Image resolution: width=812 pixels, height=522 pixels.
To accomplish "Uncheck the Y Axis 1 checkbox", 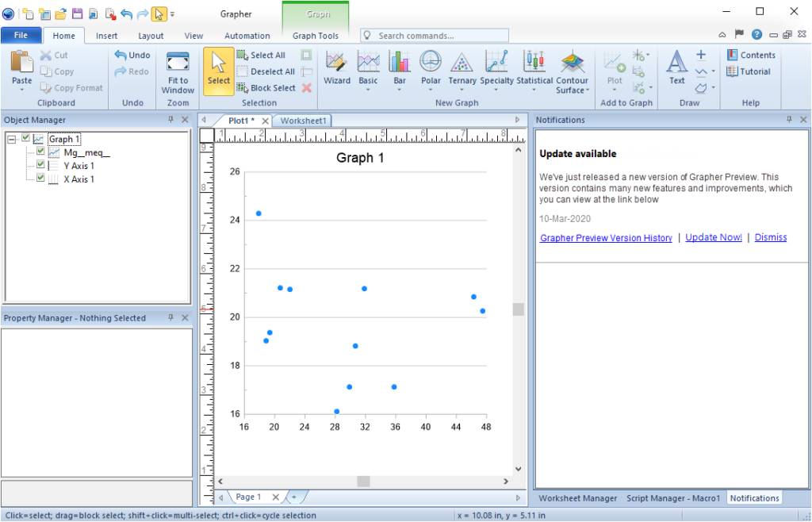I will [x=40, y=165].
